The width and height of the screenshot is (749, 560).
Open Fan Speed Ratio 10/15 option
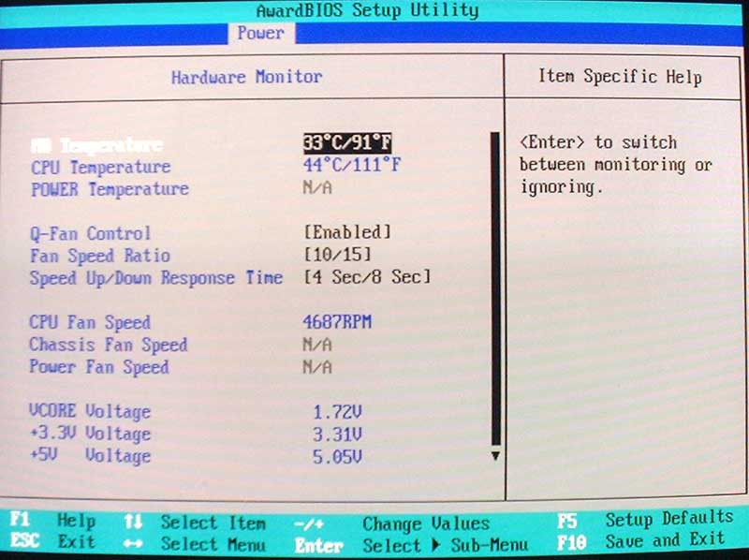click(337, 255)
